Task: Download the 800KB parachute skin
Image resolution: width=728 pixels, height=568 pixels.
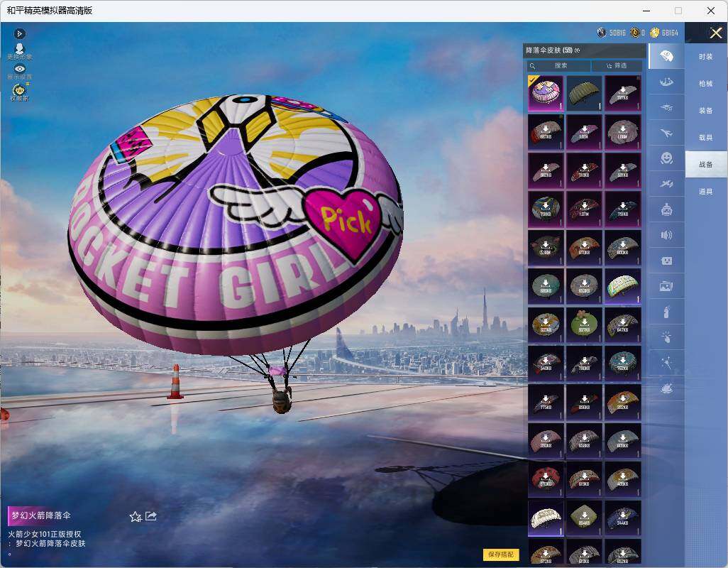Action: click(622, 248)
